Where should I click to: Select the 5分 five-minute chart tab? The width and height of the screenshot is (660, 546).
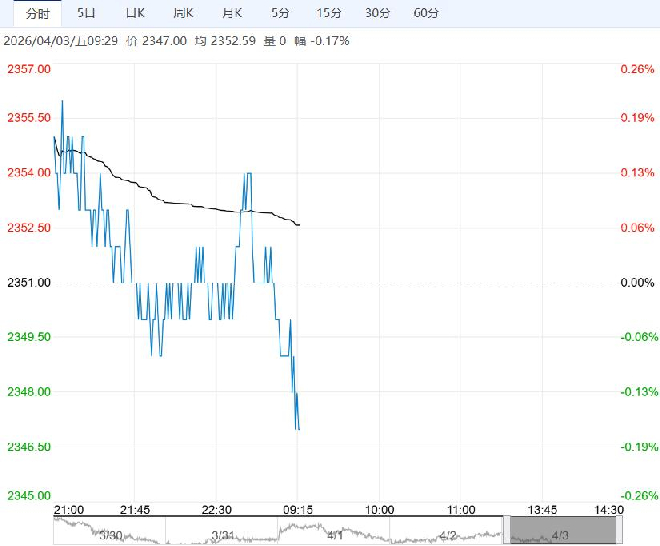[280, 13]
